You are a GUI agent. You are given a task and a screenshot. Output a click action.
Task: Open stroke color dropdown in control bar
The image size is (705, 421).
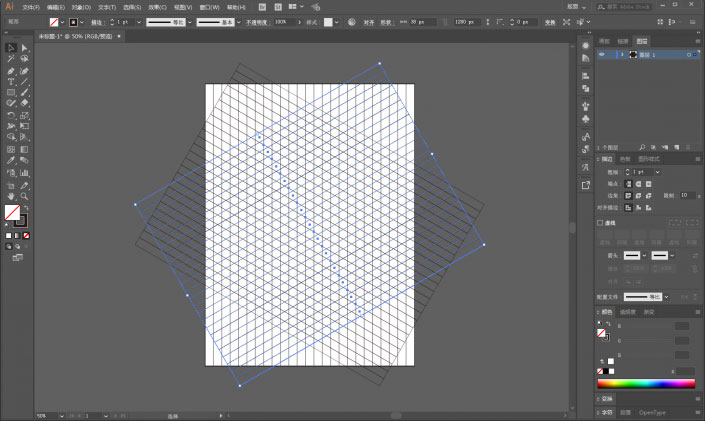81,22
